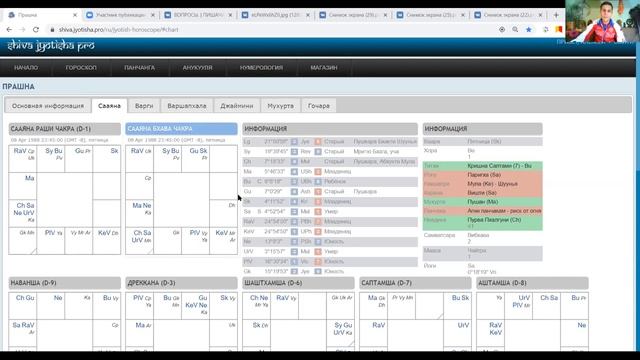Click the blue icon in KeV row

294,231
